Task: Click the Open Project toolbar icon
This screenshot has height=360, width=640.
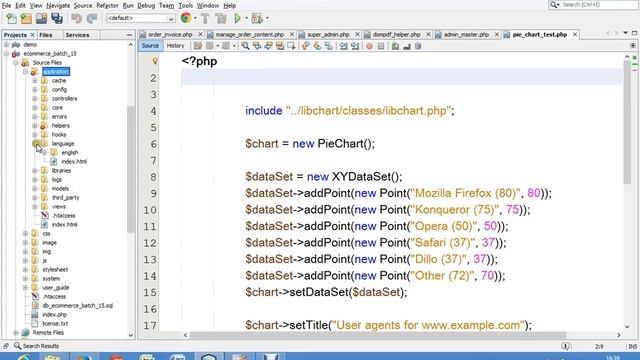Action: tap(42, 18)
